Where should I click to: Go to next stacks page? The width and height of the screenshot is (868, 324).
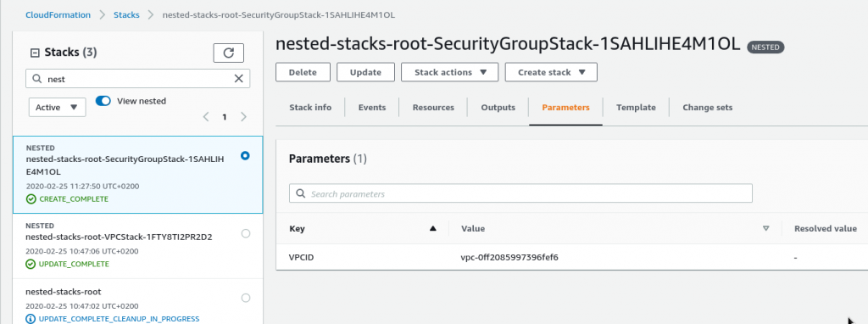click(243, 117)
